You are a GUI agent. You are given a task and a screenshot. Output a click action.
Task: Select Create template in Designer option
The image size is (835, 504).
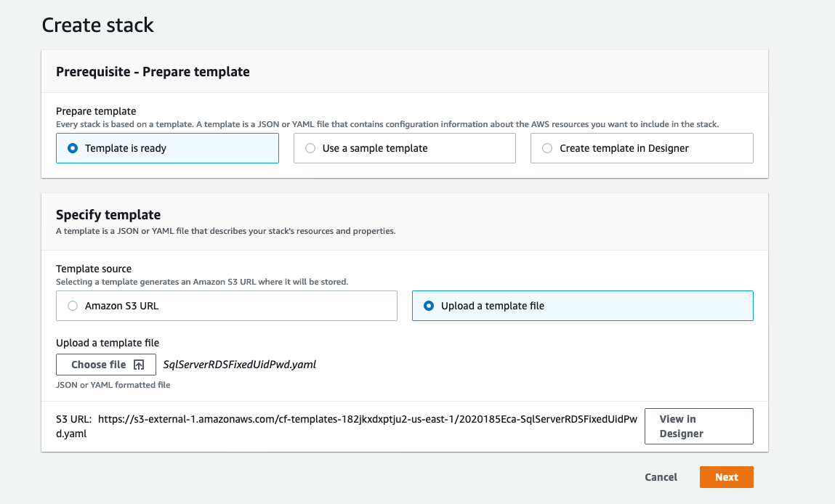pos(546,147)
